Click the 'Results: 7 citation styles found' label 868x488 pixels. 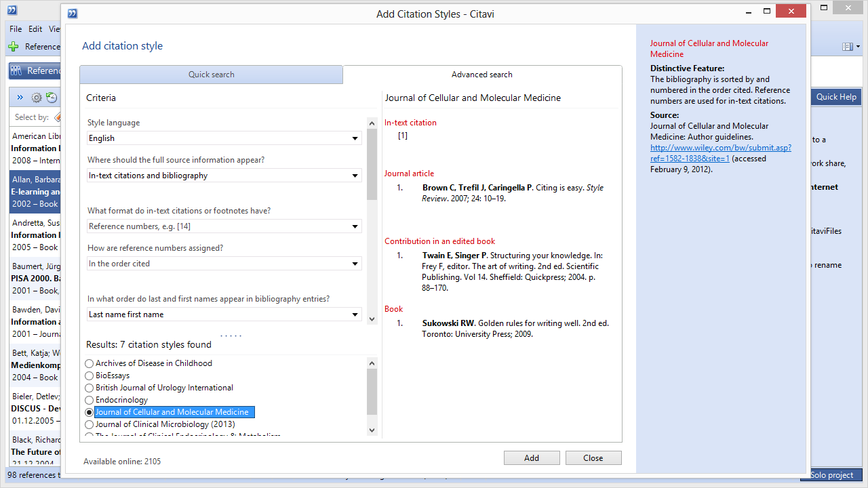pyautogui.click(x=149, y=345)
